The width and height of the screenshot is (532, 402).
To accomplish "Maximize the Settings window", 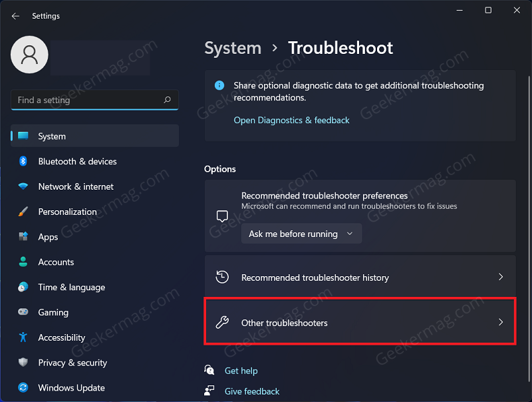I will tap(488, 11).
